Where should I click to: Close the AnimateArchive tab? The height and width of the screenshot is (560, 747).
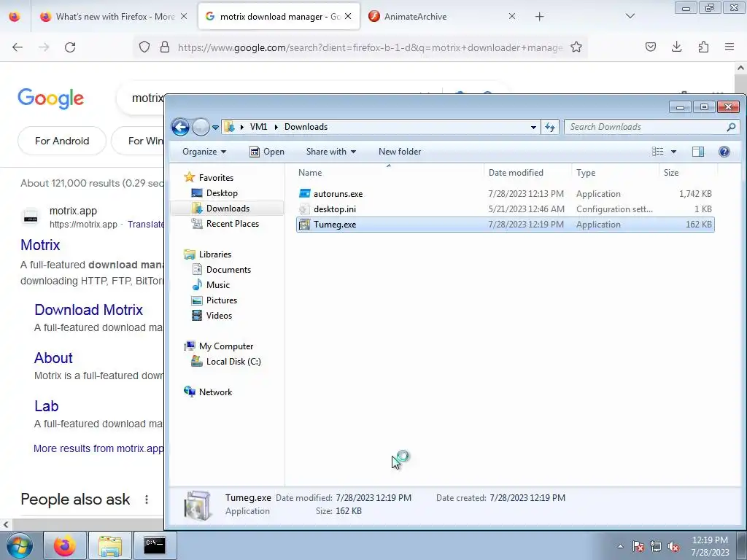click(511, 16)
